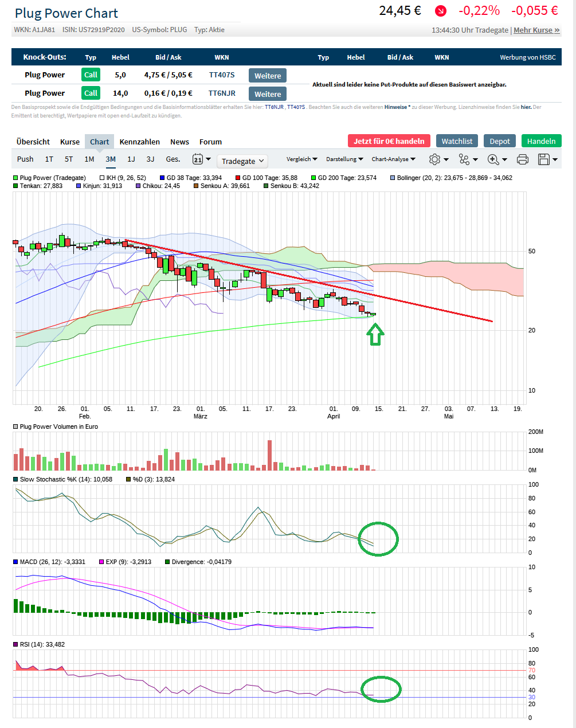Click the save diskette icon

pos(544,159)
